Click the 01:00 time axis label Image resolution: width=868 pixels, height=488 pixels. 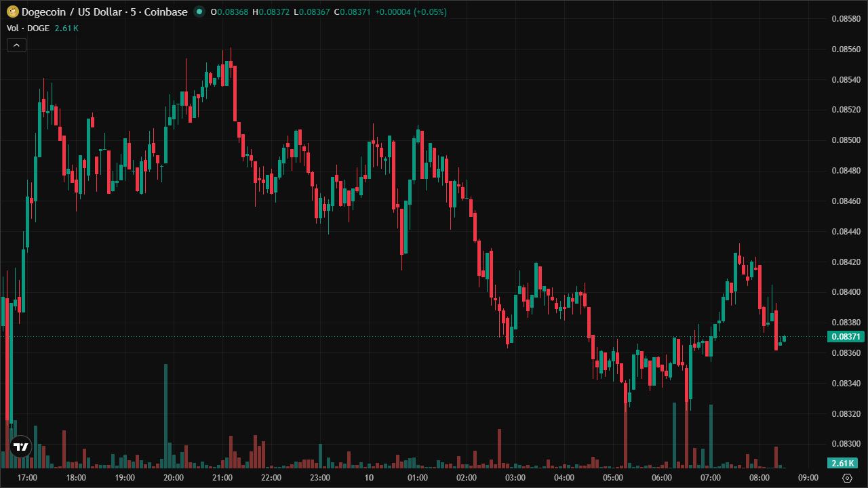[418, 478]
